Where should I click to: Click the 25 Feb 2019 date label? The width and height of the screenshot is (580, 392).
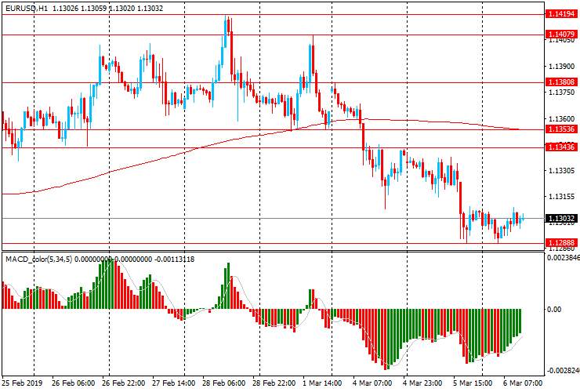click(22, 383)
